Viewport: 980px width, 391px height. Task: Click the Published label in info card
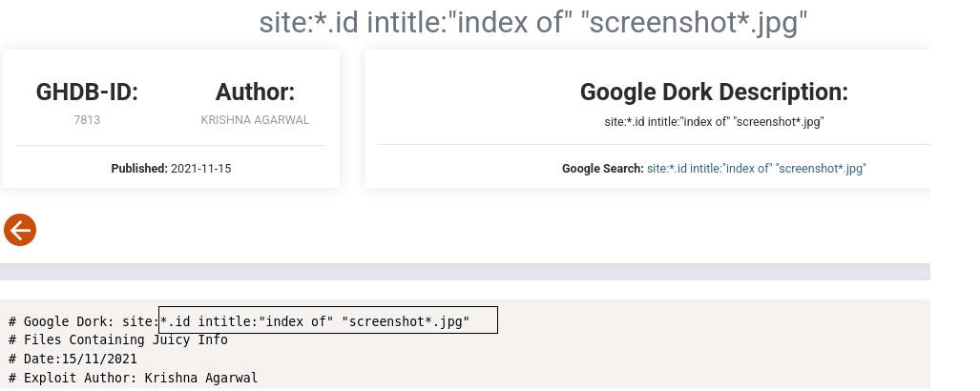[139, 169]
